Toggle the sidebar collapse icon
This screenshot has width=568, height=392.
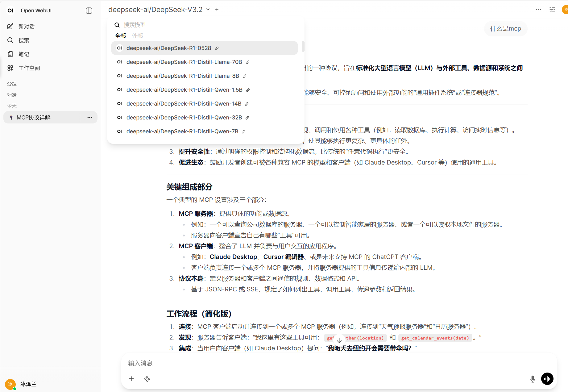89,10
